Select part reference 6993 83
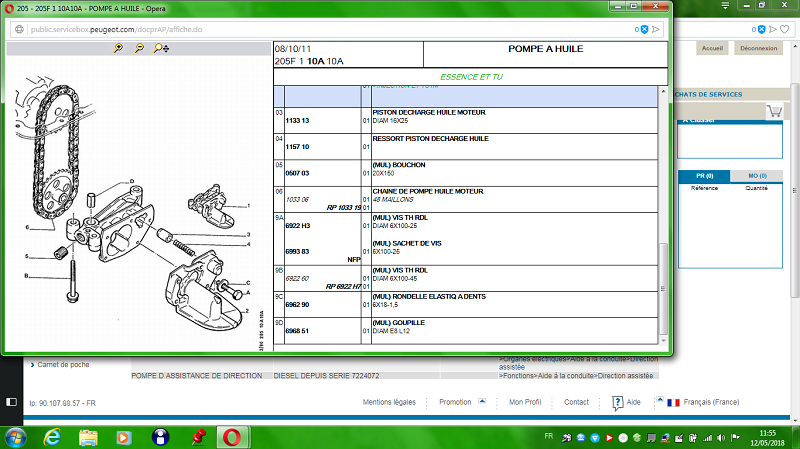 pyautogui.click(x=297, y=252)
